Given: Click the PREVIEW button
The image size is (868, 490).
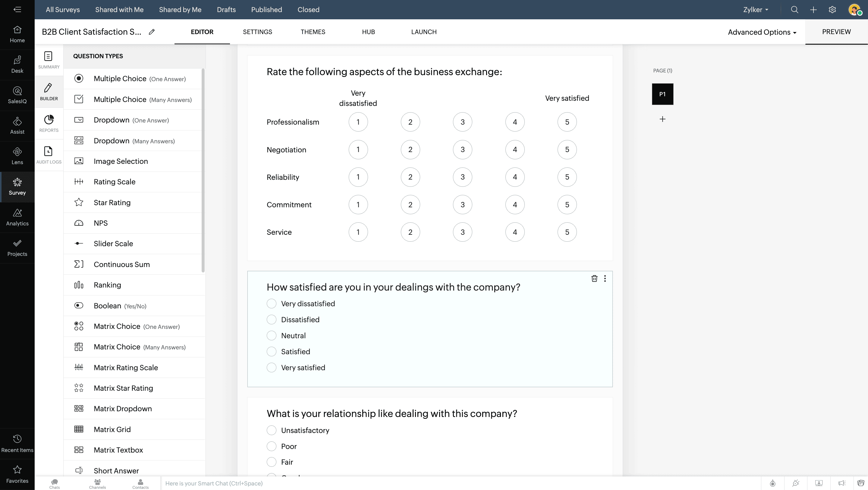Looking at the screenshot, I should [836, 32].
